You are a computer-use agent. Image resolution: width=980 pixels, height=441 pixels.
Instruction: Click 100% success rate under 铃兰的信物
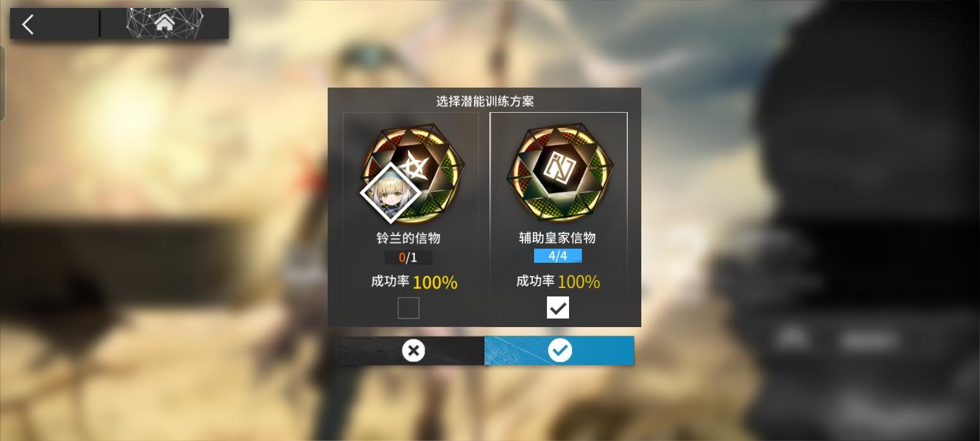(435, 282)
